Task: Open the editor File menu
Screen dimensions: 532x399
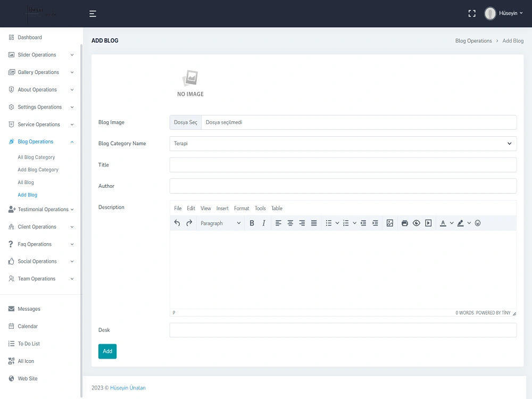Action: 178,209
